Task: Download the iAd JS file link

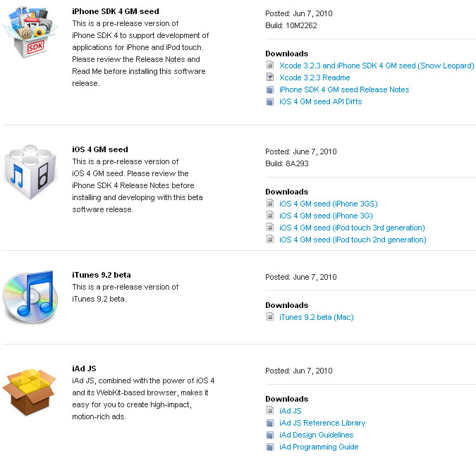Action: 291,411
